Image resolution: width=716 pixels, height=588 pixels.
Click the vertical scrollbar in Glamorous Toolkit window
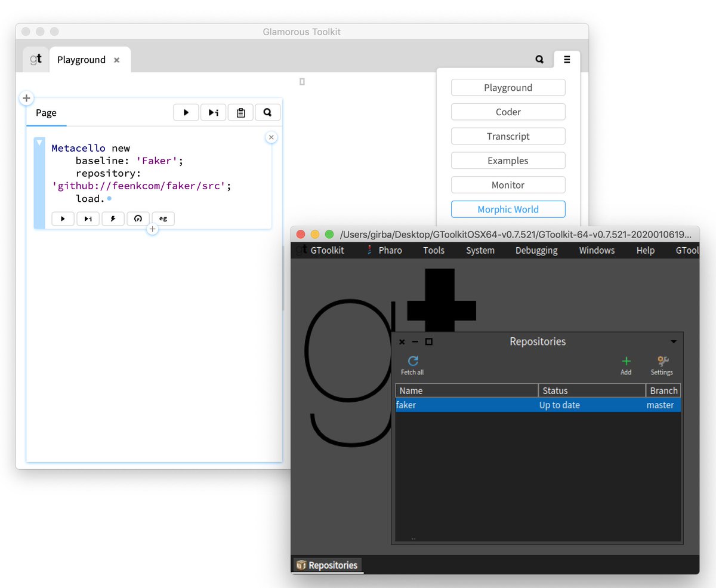(283, 278)
